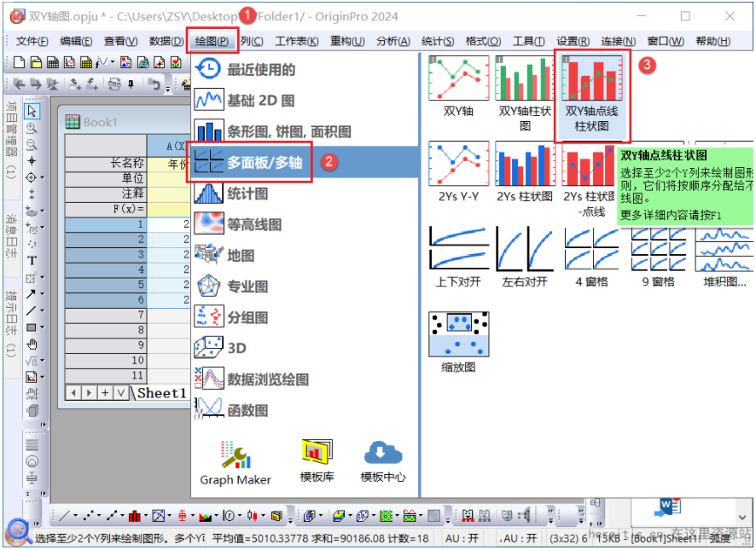Click the New Layout page icon
Screen dimensions: 756x550
(125, 62)
